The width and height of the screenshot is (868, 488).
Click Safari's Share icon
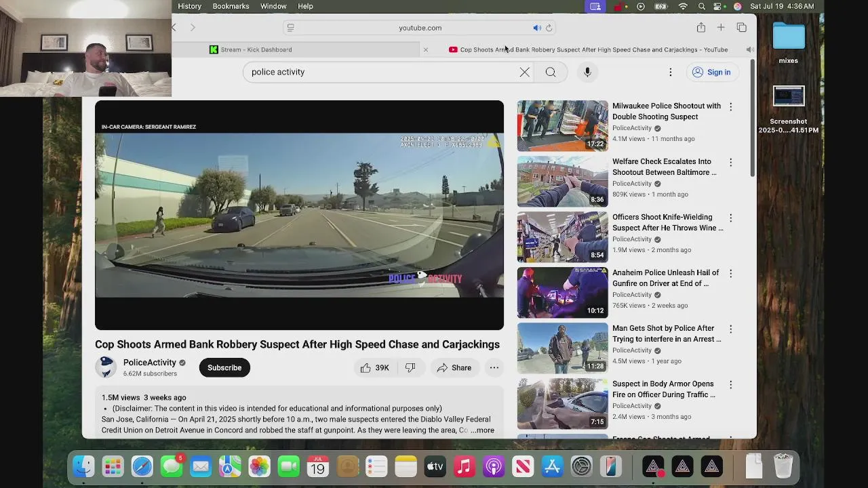701,28
